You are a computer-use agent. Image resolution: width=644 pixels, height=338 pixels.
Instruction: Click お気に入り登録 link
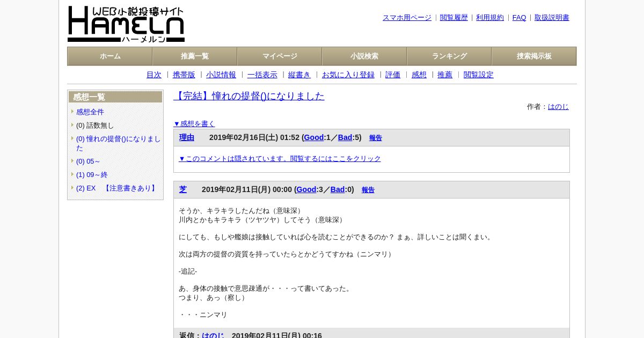(348, 75)
